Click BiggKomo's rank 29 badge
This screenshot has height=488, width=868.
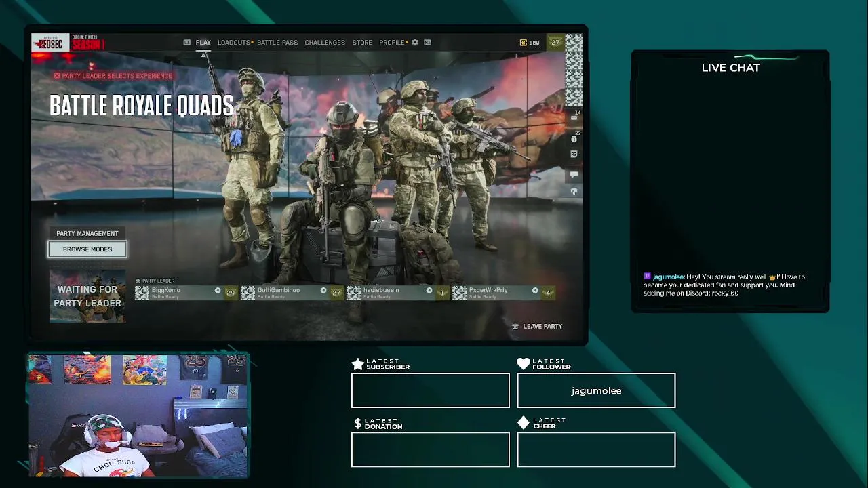(x=231, y=293)
